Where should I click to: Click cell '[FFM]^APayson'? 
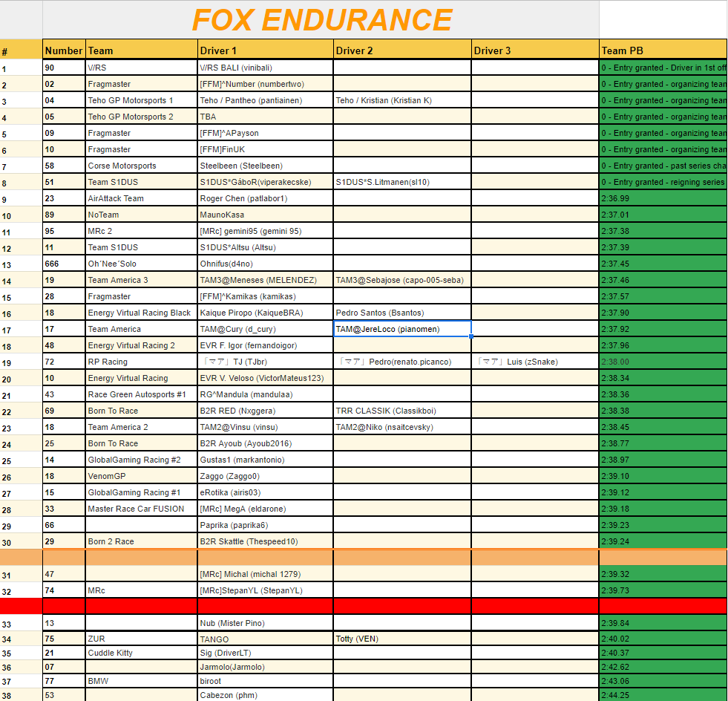point(265,133)
